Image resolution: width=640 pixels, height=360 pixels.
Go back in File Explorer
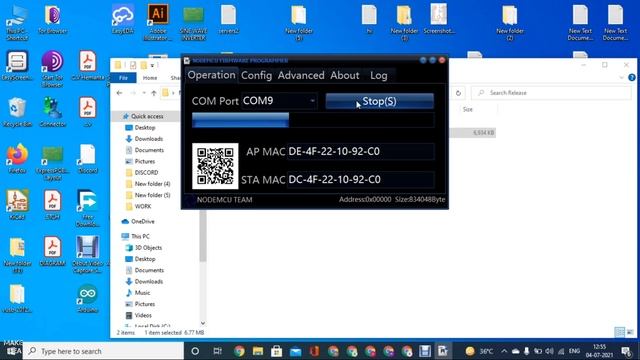(x=119, y=93)
